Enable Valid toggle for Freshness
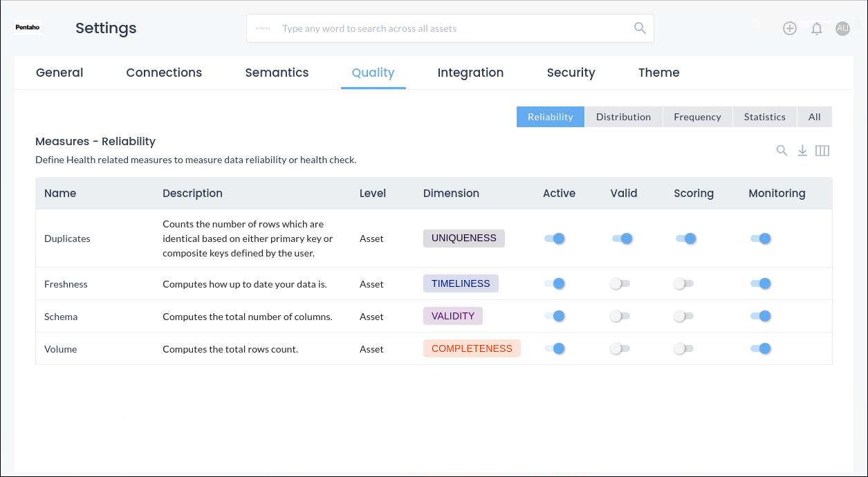This screenshot has width=868, height=477. 620,284
